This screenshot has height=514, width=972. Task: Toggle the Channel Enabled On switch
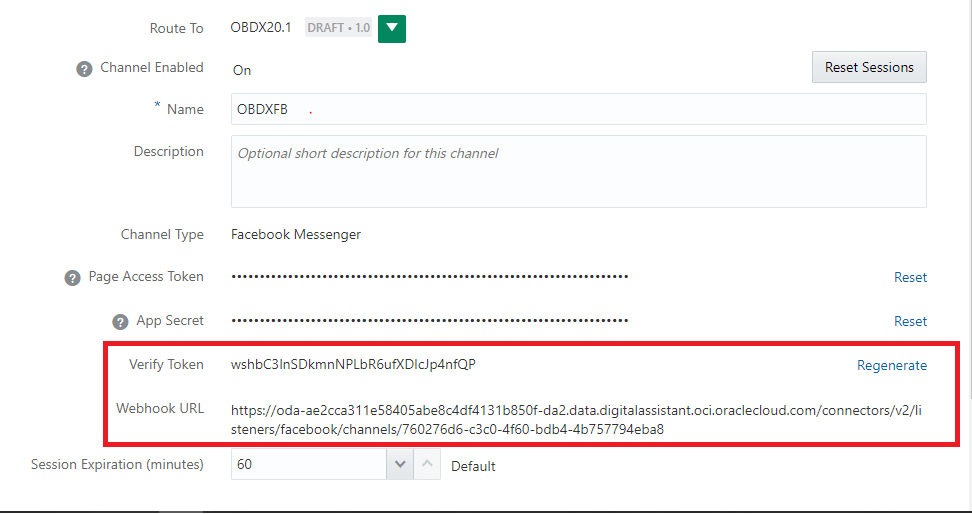tap(242, 70)
